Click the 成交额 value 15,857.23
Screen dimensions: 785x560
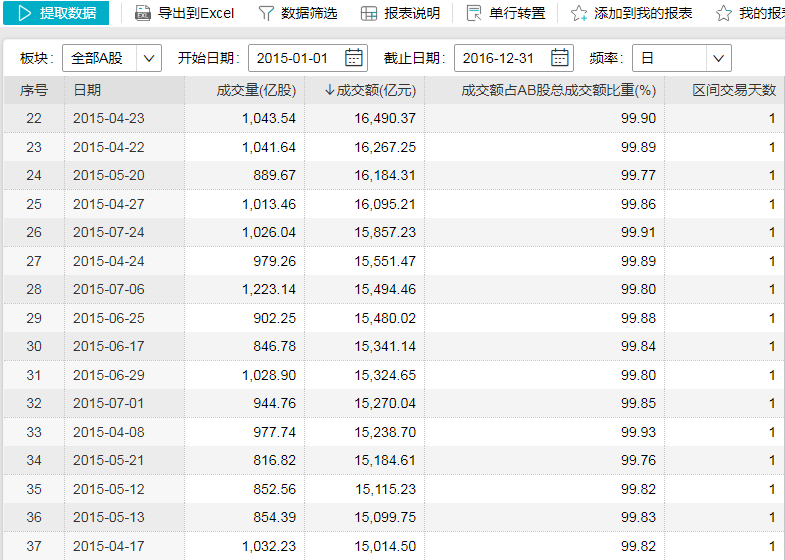[x=385, y=233]
